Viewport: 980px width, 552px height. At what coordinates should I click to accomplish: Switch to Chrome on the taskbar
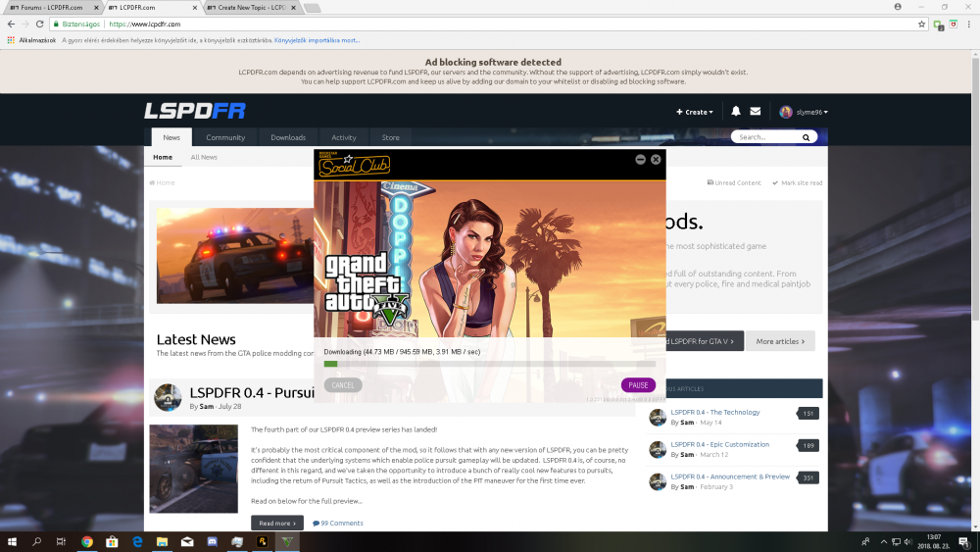(x=87, y=541)
